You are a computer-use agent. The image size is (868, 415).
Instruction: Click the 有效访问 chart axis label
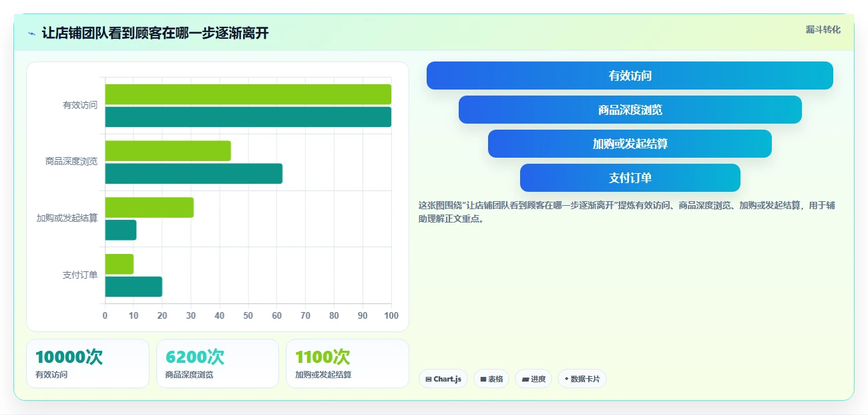click(x=80, y=105)
